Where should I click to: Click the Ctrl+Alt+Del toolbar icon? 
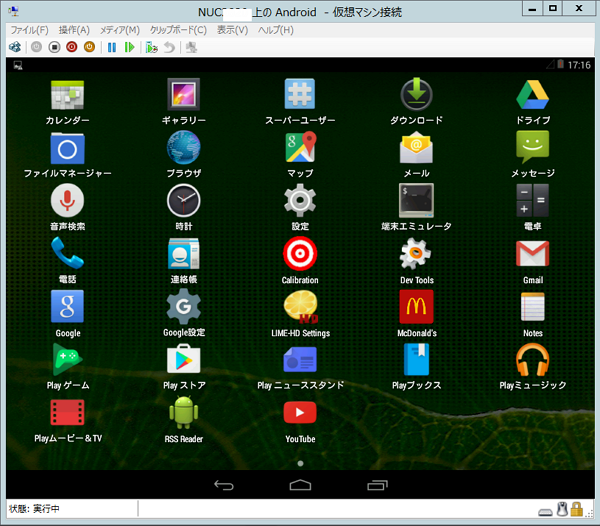point(15,47)
